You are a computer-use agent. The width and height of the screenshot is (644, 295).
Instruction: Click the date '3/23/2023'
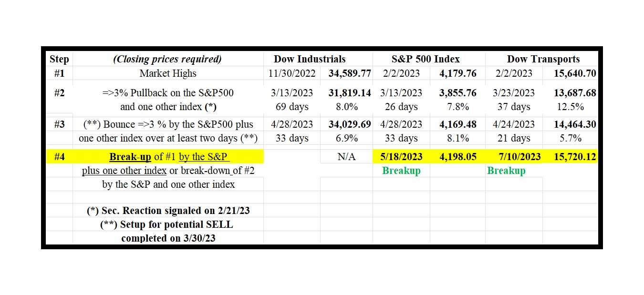tap(514, 93)
